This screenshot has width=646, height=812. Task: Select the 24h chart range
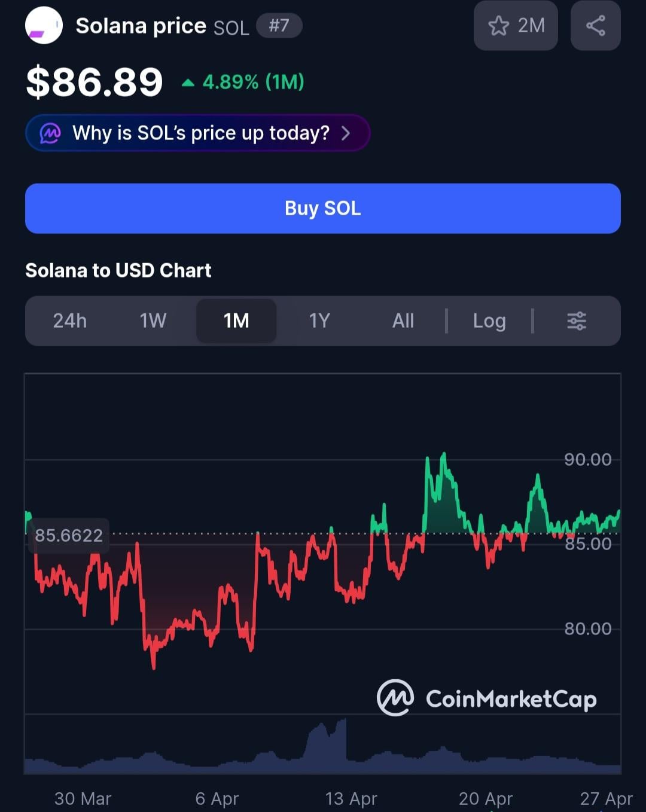(x=70, y=321)
